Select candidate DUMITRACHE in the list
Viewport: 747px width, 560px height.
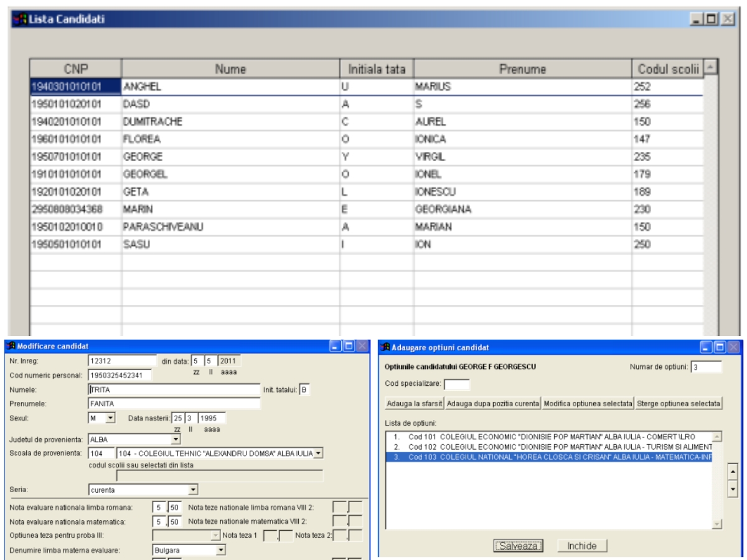coord(367,122)
